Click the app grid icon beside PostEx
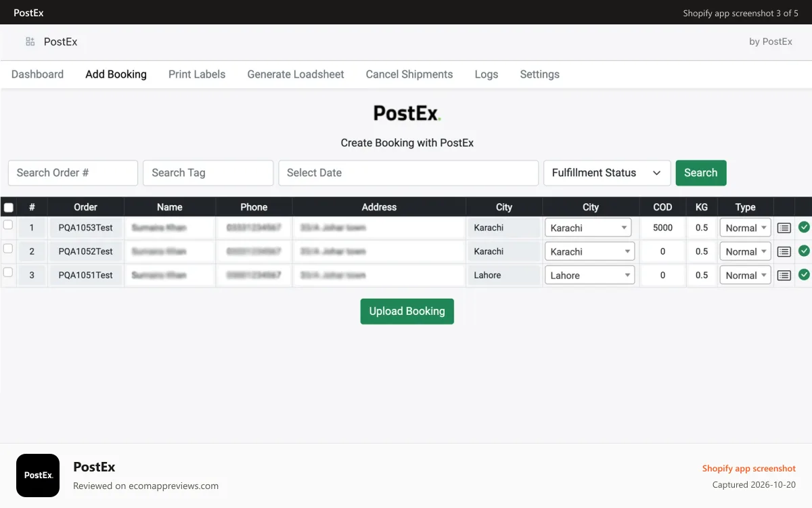The width and height of the screenshot is (812, 508). 30,42
